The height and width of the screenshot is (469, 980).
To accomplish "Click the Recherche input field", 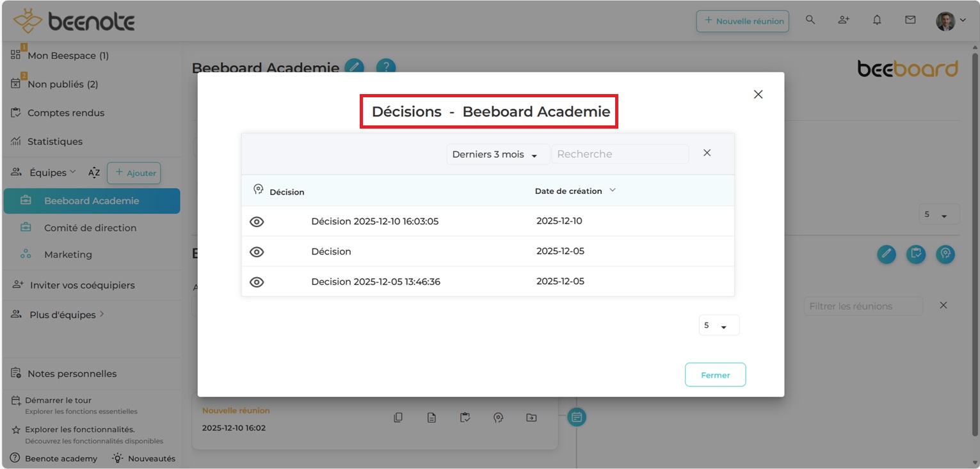I will pyautogui.click(x=619, y=154).
